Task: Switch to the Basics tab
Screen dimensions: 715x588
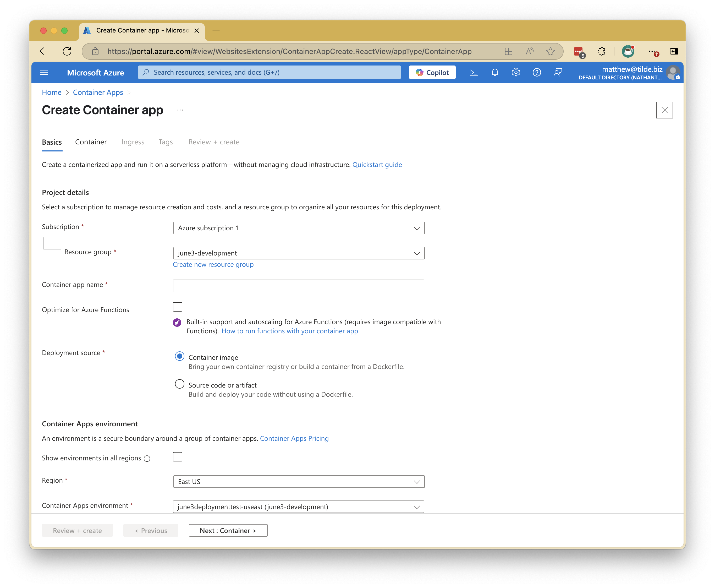Action: (x=52, y=142)
